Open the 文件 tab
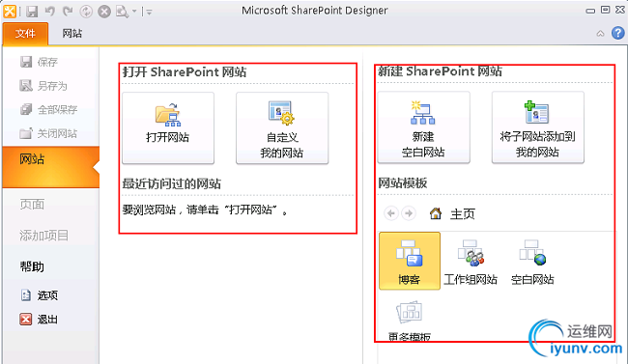Screen dimensions: 628x364 [x=25, y=34]
